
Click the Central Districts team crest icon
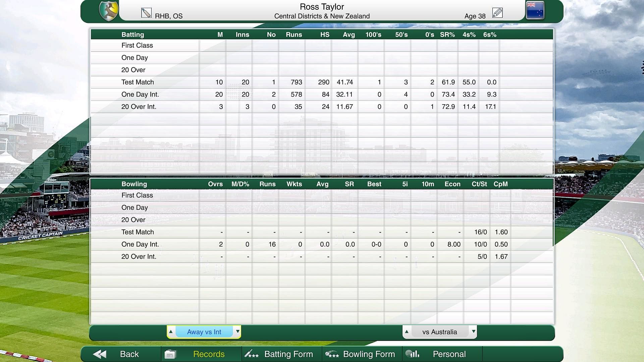pos(109,11)
